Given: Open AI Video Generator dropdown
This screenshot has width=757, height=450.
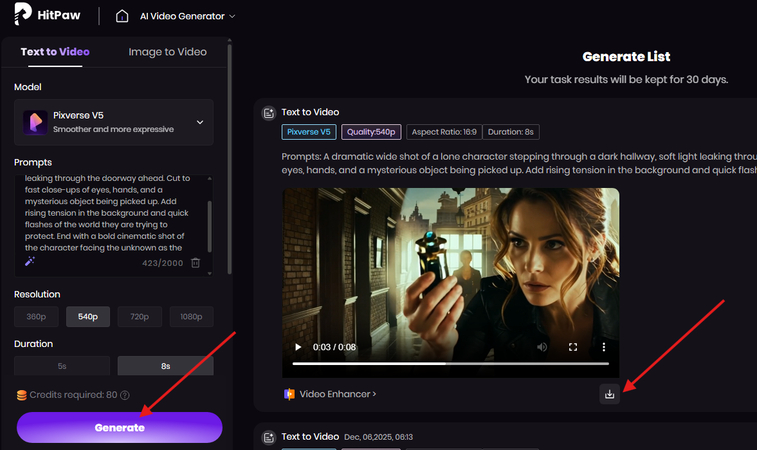Looking at the screenshot, I should click(187, 16).
